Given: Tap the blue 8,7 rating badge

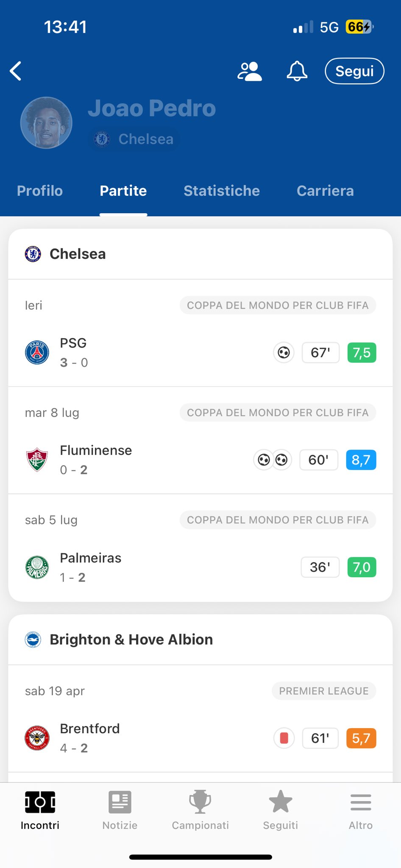Looking at the screenshot, I should (x=361, y=460).
